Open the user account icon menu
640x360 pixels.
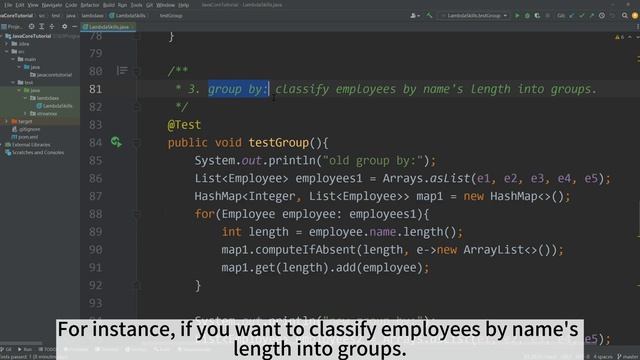414,16
